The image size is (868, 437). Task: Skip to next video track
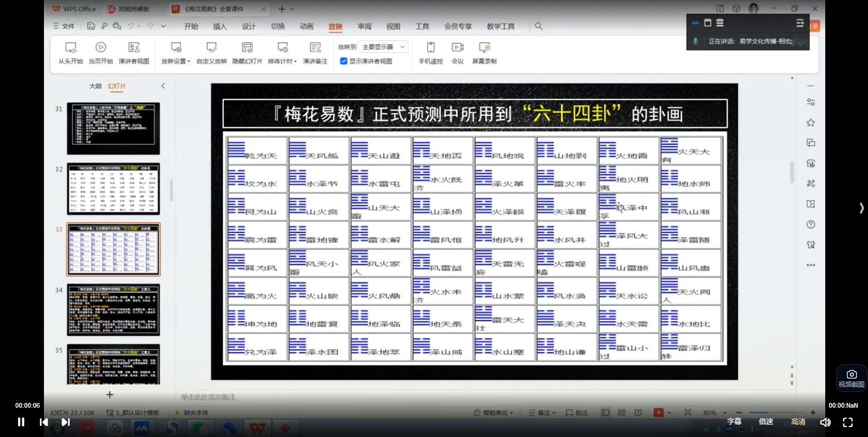(x=66, y=422)
